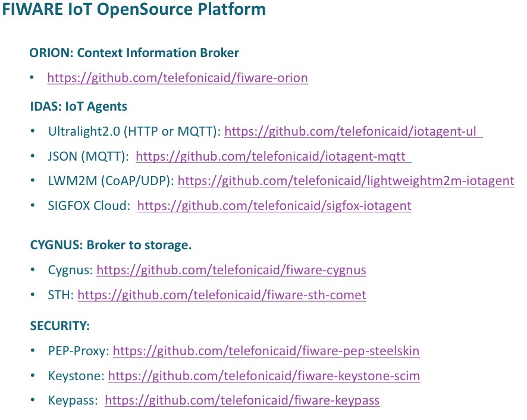
Task: Select the 'JSON (MQTT):' label
Action: pos(88,156)
